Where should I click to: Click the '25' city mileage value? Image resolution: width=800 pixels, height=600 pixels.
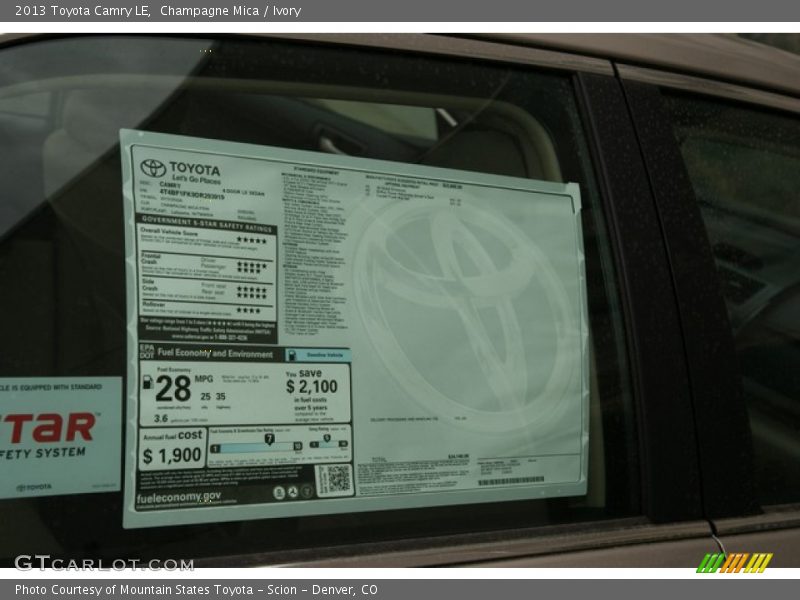pyautogui.click(x=205, y=396)
